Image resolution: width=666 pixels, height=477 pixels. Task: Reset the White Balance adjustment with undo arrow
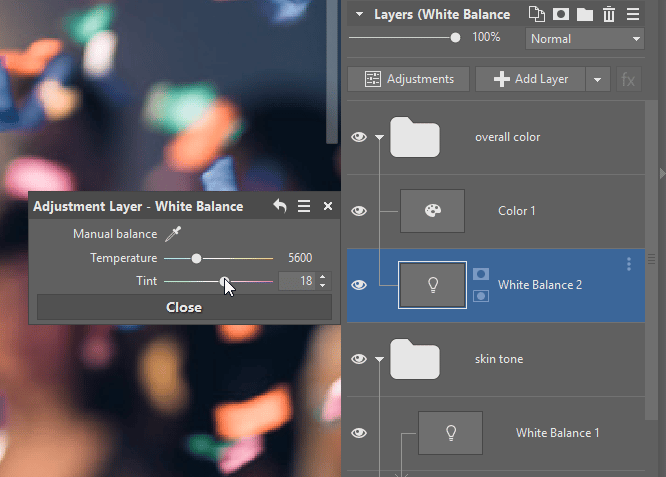(x=280, y=206)
